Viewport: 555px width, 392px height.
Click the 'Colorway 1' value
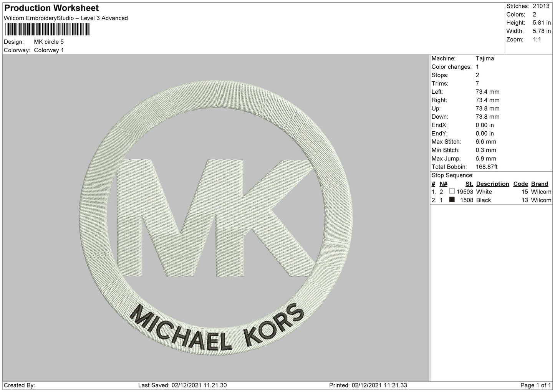pyautogui.click(x=49, y=50)
